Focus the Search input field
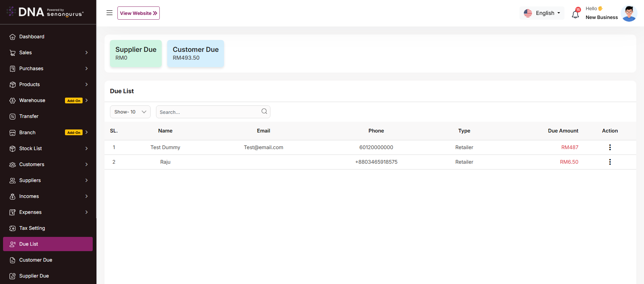The height and width of the screenshot is (284, 644). pyautogui.click(x=208, y=112)
